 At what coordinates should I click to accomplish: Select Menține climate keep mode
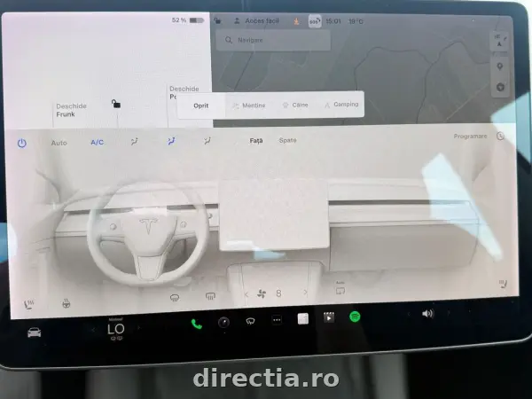click(x=248, y=106)
